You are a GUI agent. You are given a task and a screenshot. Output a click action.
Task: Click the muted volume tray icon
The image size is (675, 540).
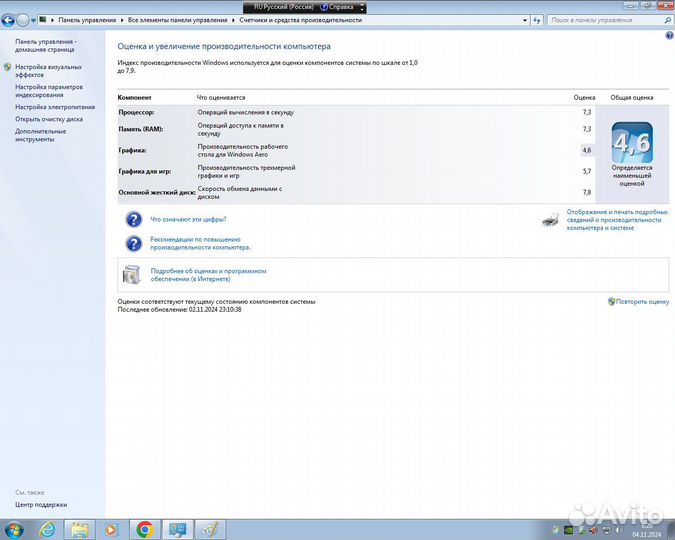(594, 530)
